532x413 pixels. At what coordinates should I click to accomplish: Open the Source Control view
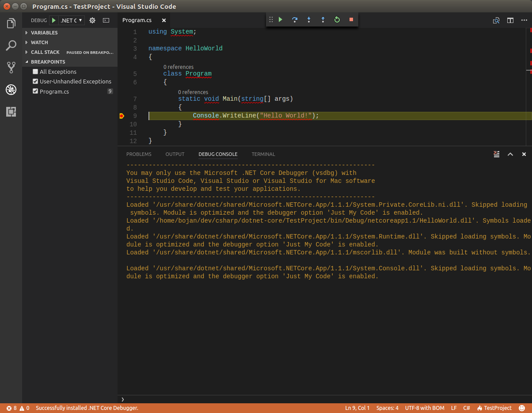click(11, 68)
